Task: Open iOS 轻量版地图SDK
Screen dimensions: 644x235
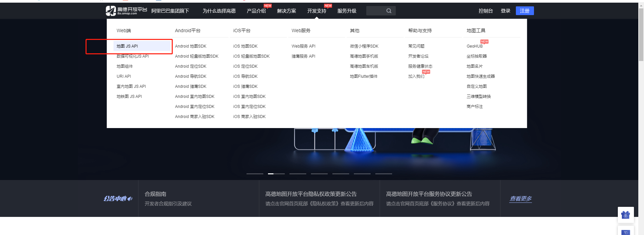Action: point(251,56)
